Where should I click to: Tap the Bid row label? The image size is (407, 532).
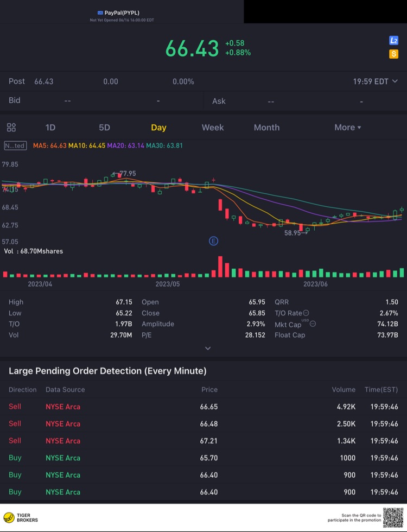pos(14,100)
